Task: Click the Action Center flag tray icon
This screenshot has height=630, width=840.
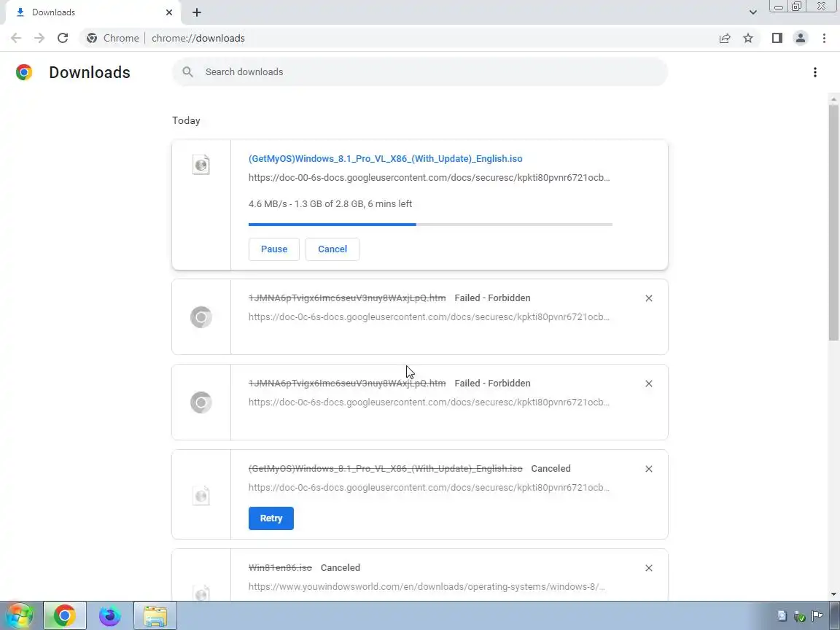Action: (x=817, y=616)
